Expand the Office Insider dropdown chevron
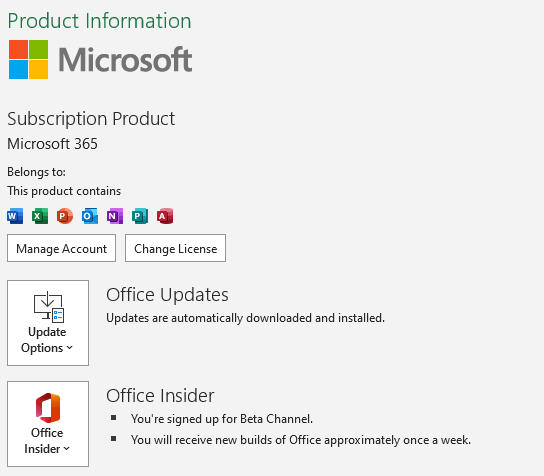The height and width of the screenshot is (476, 544). (67, 449)
